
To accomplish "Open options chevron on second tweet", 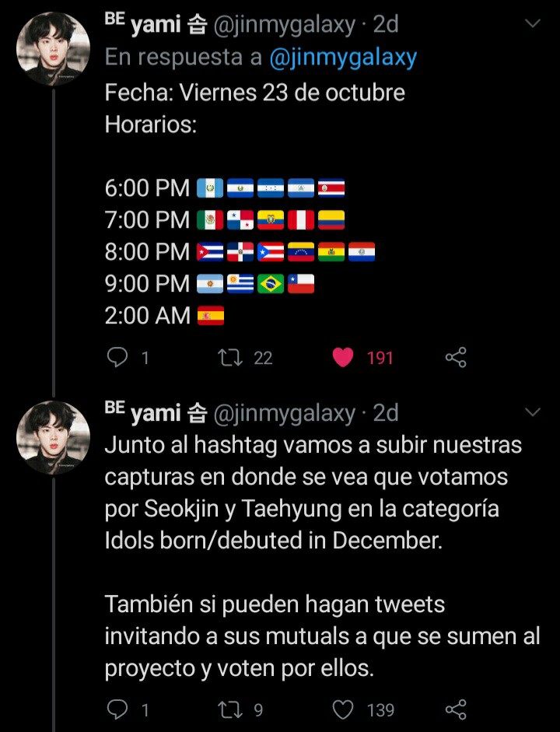I will 533,412.
